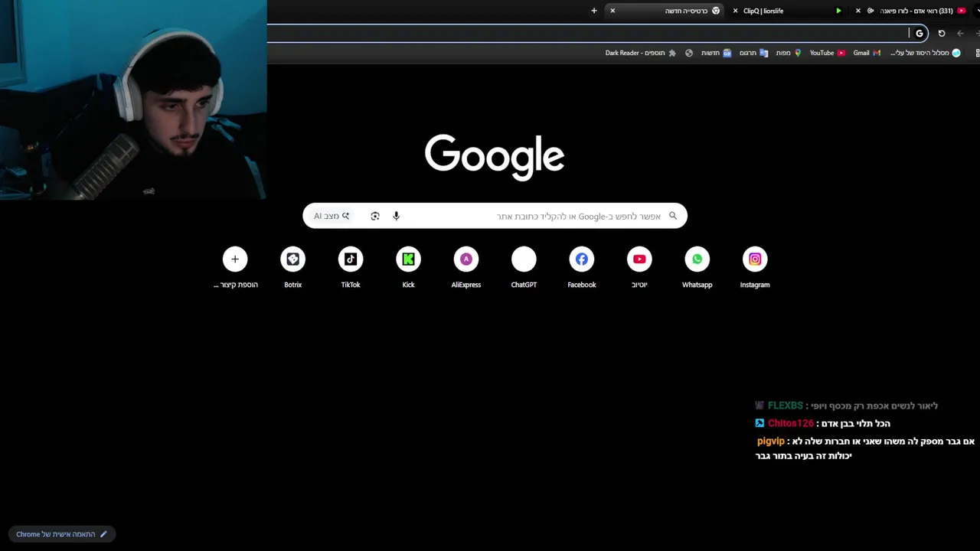This screenshot has width=980, height=551.
Task: Click the streamer webcam overlay
Action: (x=133, y=99)
